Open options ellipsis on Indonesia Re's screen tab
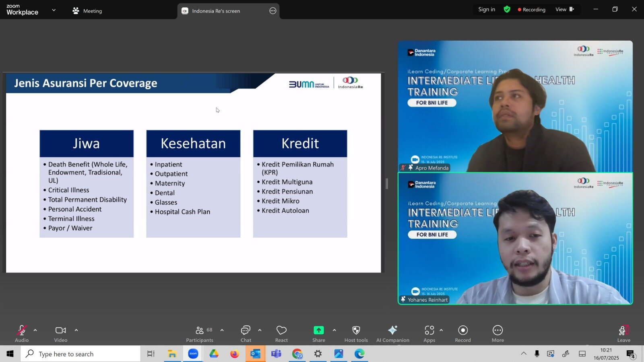The width and height of the screenshot is (644, 362). point(273,11)
